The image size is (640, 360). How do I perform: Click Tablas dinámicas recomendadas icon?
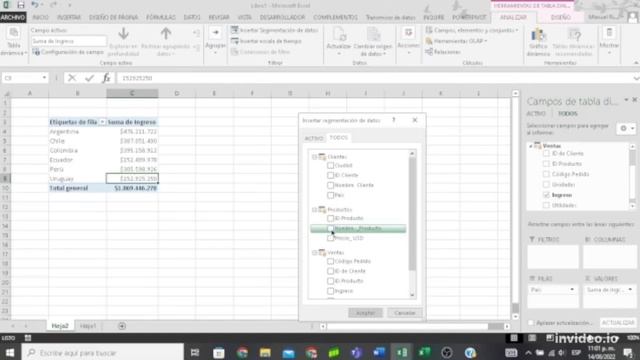tap(574, 36)
